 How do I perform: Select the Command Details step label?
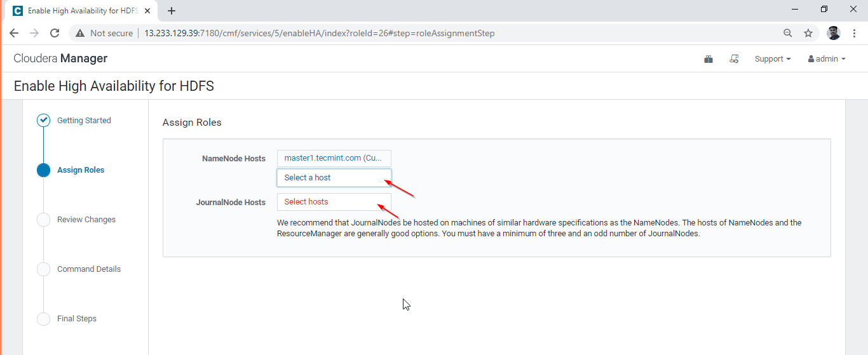tap(89, 269)
